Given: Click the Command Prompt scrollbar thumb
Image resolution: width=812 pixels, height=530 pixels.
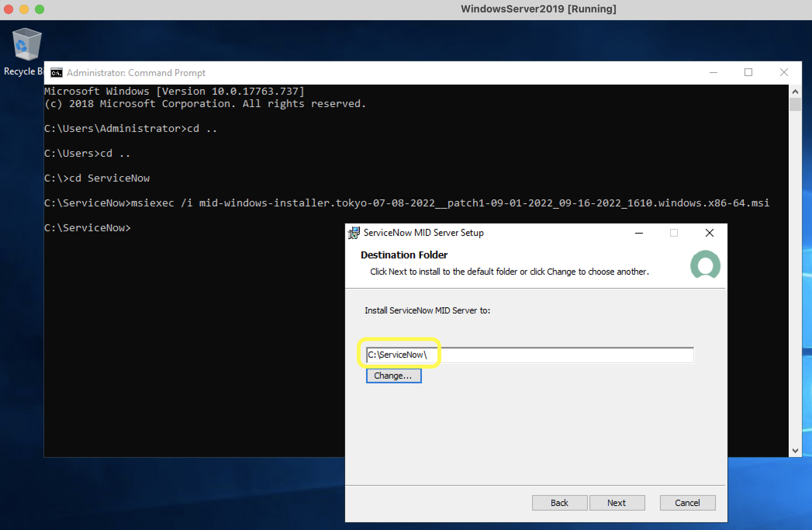Looking at the screenshot, I should point(795,104).
